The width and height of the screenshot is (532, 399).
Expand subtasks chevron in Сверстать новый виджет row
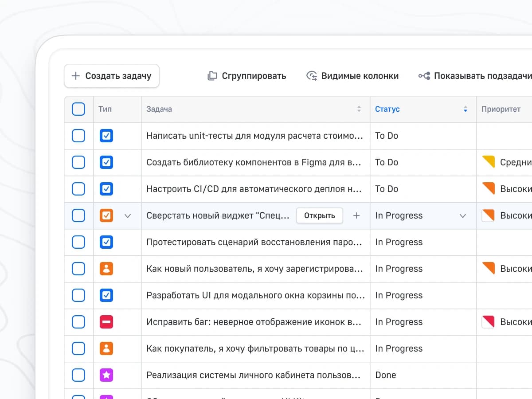128,216
